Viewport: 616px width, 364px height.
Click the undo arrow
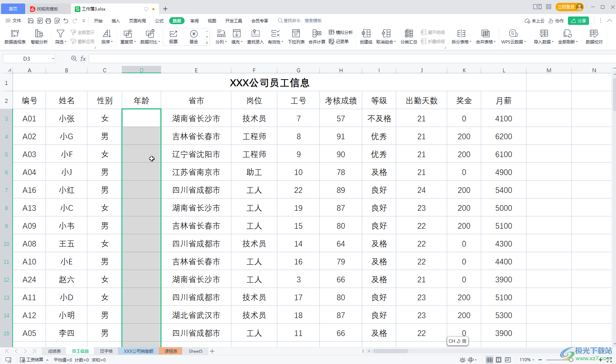click(x=66, y=21)
